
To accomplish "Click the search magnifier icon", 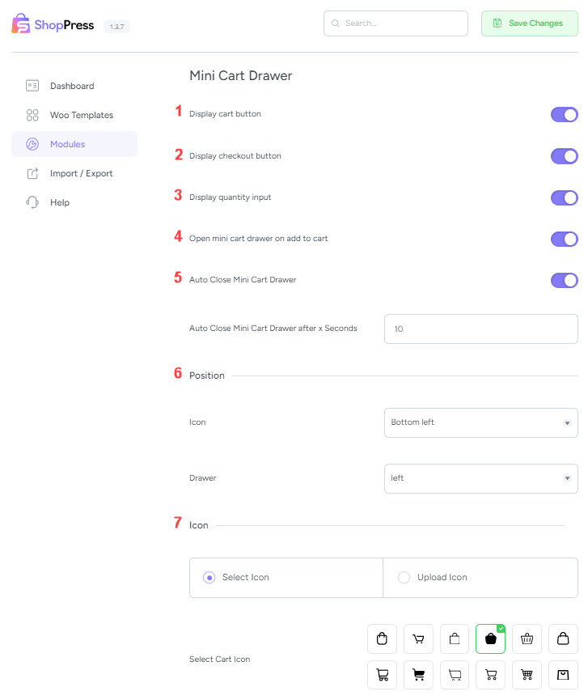I will [x=335, y=23].
